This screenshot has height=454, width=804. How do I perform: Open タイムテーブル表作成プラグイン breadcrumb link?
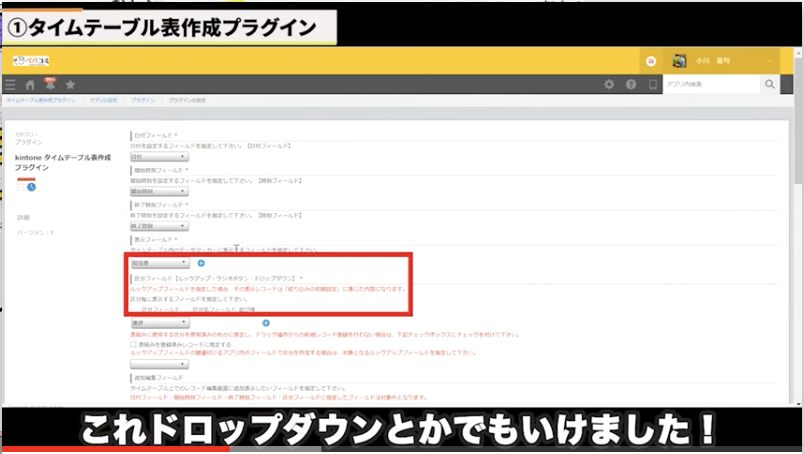tap(41, 101)
